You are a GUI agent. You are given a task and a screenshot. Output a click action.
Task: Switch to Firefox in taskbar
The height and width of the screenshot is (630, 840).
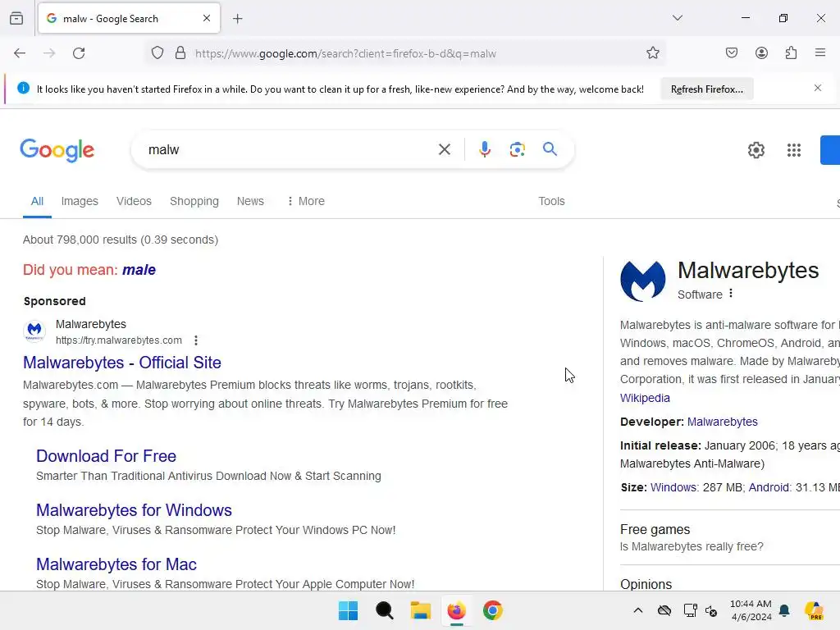tap(456, 610)
